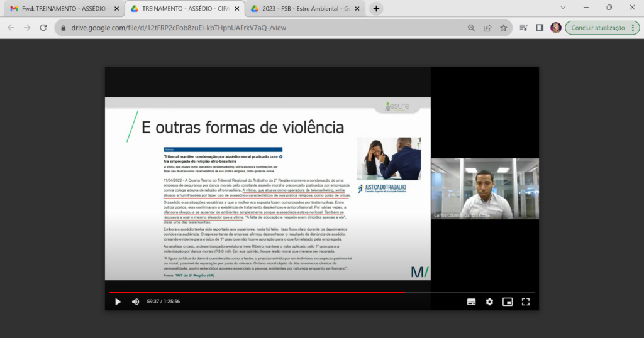
Task: Open the media controls icon
Action: 524,28
